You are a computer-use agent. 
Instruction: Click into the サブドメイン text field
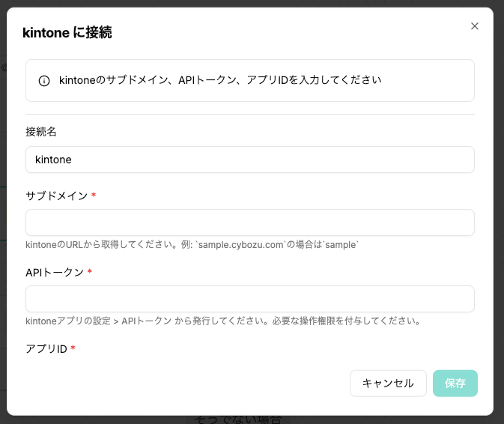pyautogui.click(x=249, y=222)
